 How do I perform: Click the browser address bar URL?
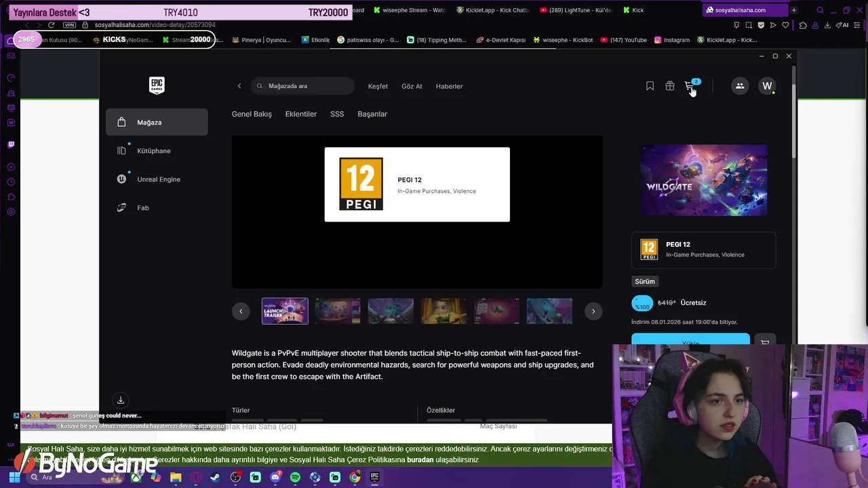point(155,25)
